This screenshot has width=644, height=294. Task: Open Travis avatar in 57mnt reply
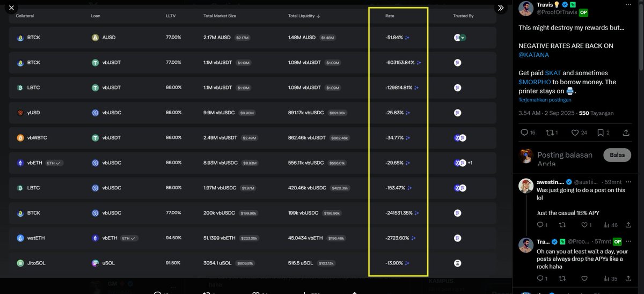pos(526,245)
